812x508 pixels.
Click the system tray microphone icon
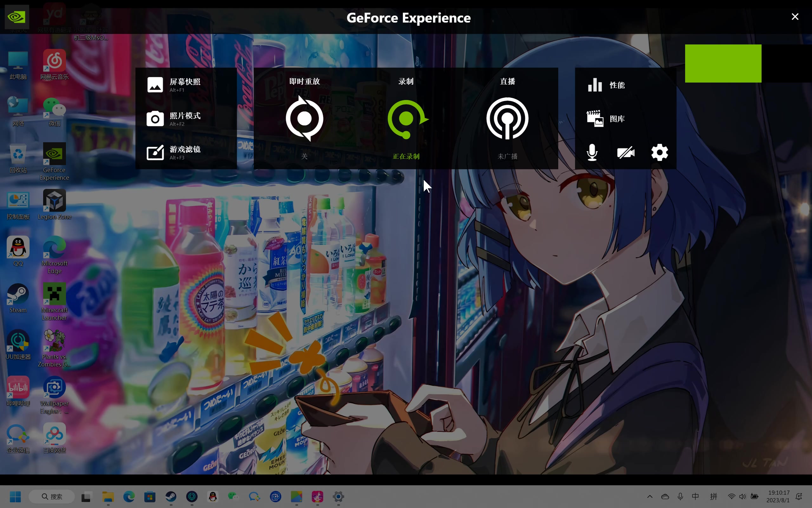pos(680,497)
